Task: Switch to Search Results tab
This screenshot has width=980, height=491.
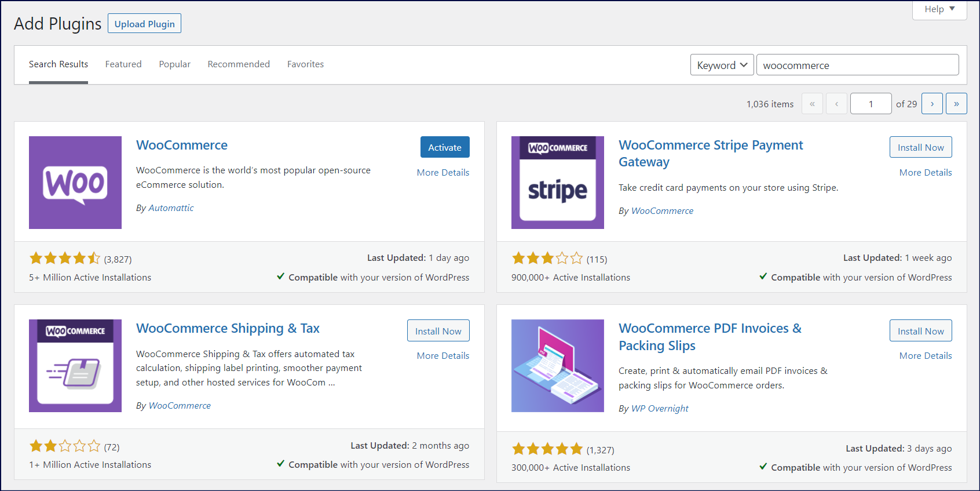Action: click(58, 64)
